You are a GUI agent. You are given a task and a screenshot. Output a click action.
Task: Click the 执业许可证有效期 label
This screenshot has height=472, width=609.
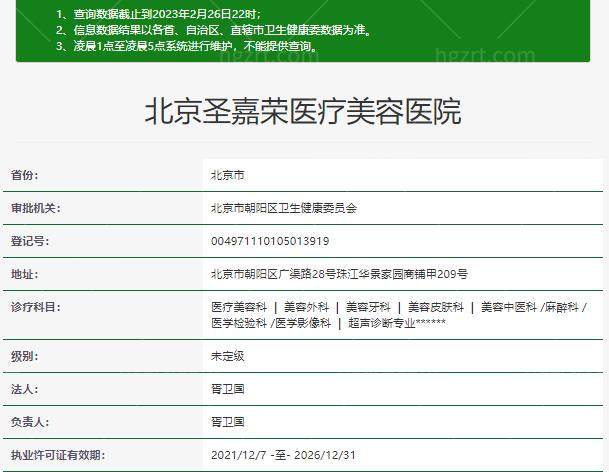tap(58, 455)
